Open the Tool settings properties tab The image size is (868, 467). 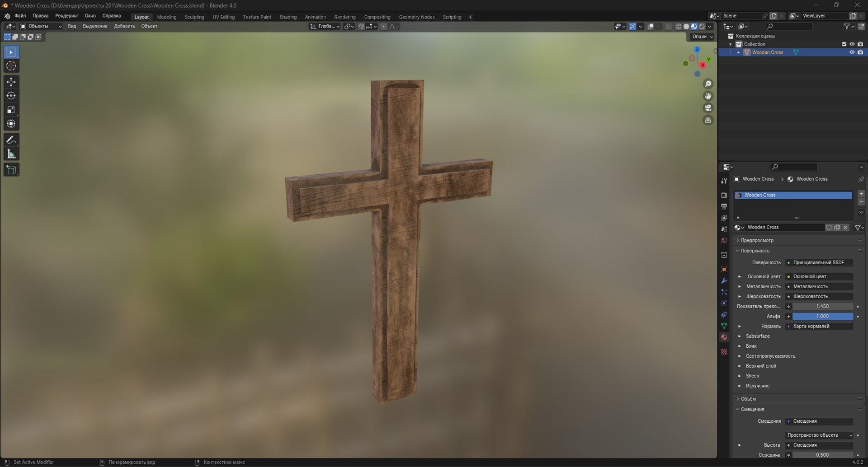724,181
